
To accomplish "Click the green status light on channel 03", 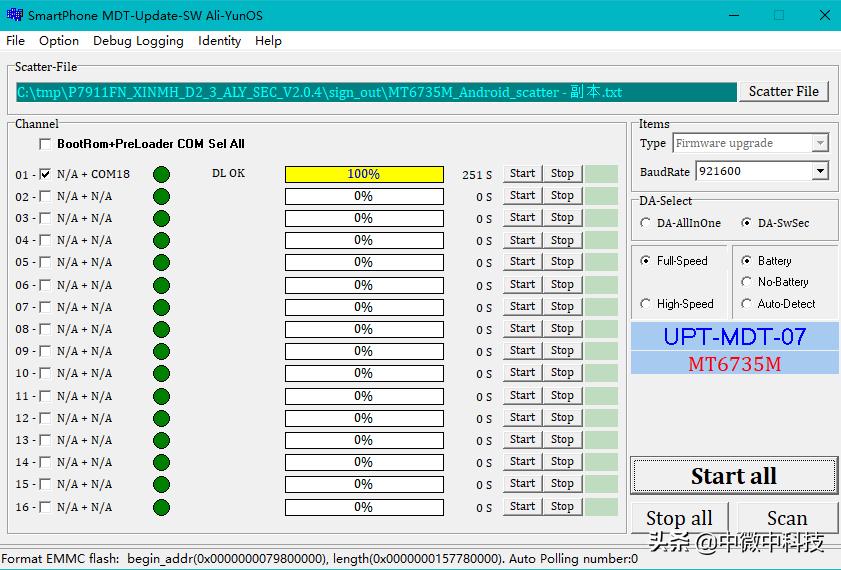I will [161, 218].
